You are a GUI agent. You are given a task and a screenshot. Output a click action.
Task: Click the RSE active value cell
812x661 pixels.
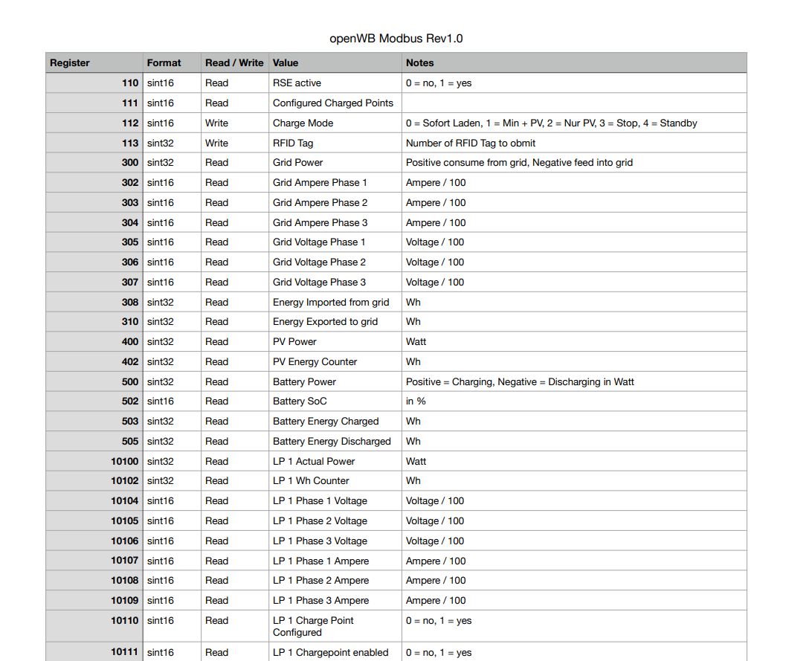pyautogui.click(x=335, y=83)
